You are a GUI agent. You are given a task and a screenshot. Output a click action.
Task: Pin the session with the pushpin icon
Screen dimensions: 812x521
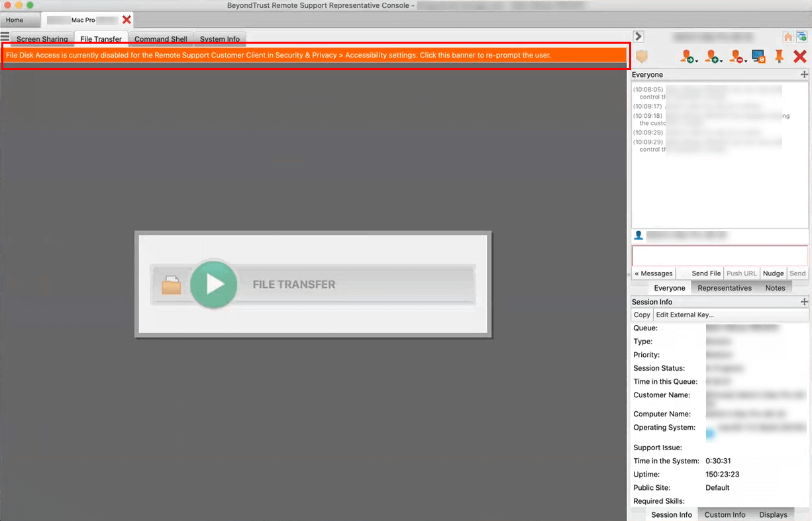(780, 57)
